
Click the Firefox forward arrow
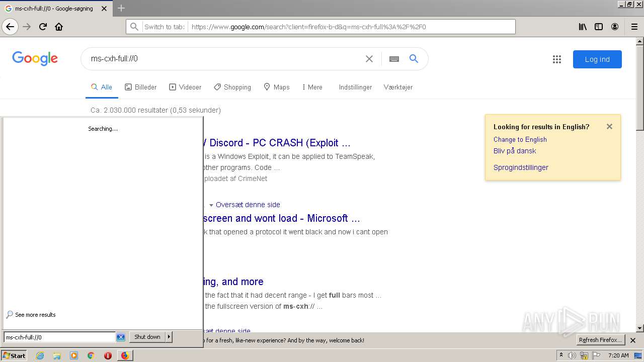pyautogui.click(x=27, y=27)
